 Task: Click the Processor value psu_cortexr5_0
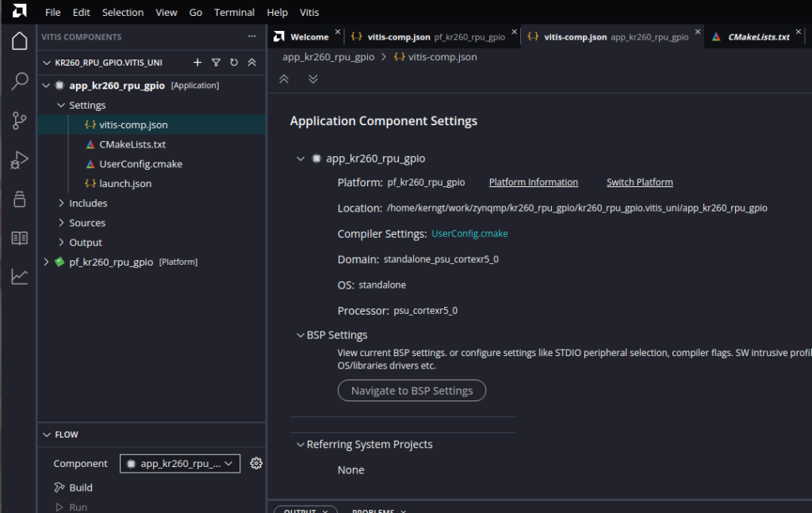(x=425, y=311)
